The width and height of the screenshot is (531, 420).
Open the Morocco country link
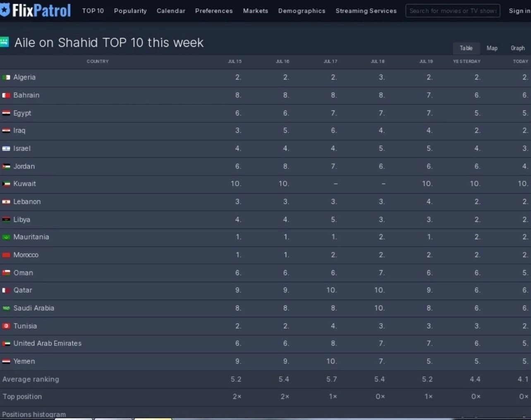[x=26, y=255]
